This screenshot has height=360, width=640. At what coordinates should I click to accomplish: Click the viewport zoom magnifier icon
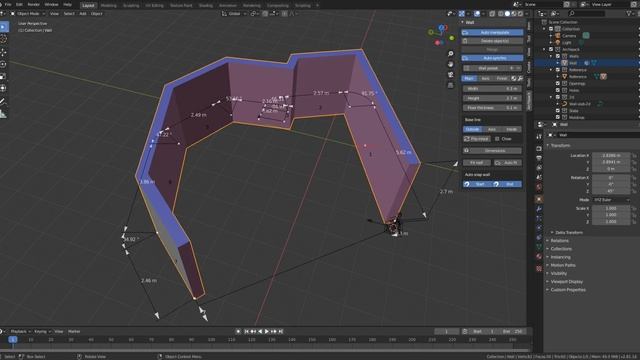pos(451,54)
